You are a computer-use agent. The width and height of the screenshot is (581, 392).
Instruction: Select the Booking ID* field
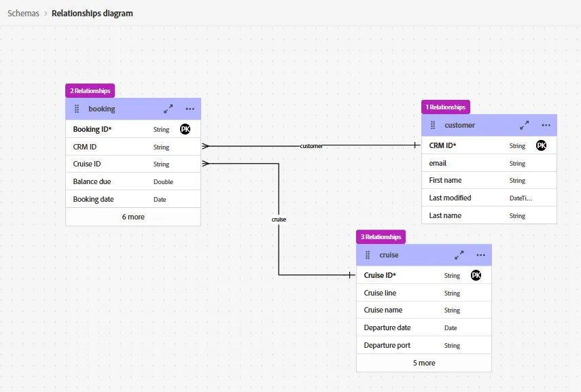(133, 129)
